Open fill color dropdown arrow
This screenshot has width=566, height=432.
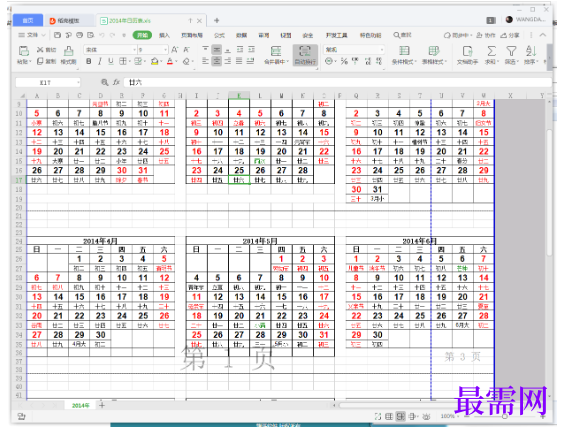coord(161,62)
